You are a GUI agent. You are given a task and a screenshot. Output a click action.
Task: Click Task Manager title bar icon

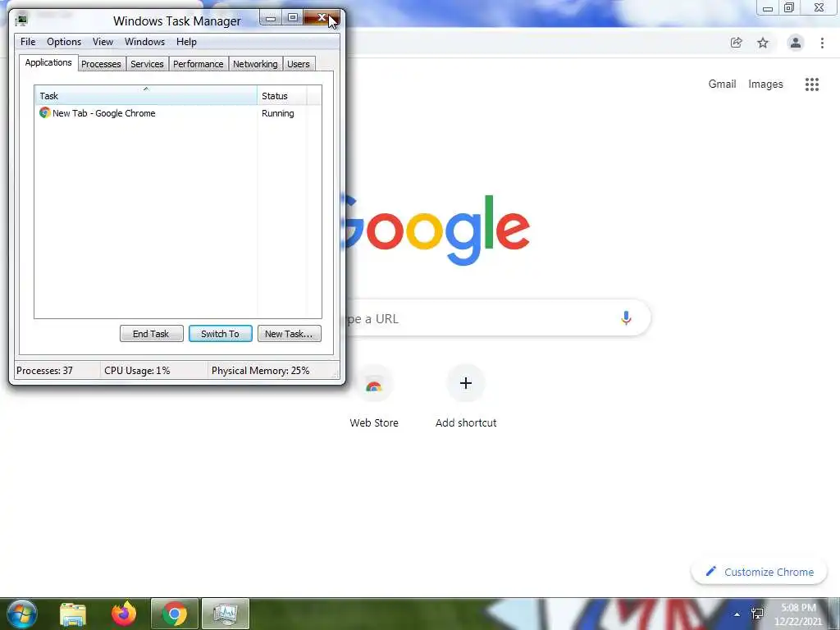click(21, 21)
